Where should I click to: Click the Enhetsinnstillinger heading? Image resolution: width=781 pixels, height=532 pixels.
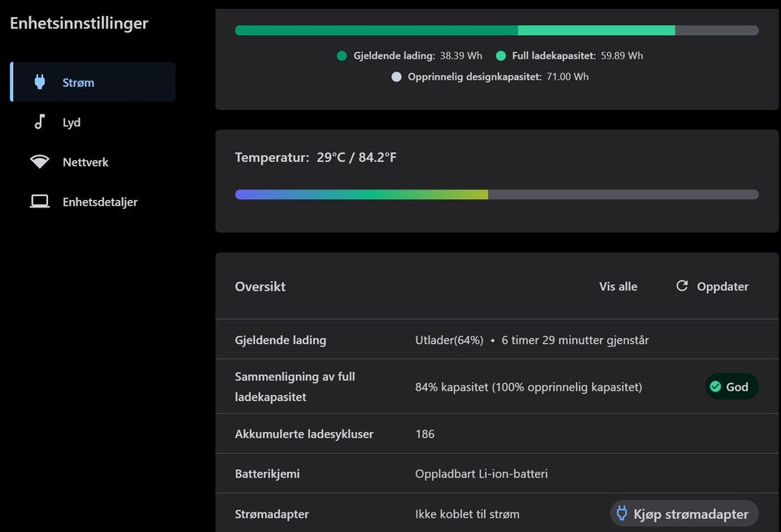[x=79, y=23]
